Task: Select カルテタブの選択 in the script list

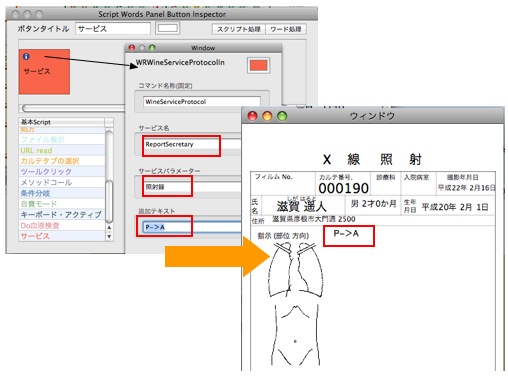Action: pos(62,161)
